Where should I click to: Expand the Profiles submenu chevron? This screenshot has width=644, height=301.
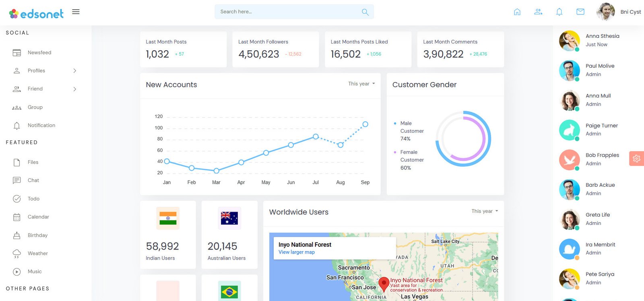click(75, 71)
